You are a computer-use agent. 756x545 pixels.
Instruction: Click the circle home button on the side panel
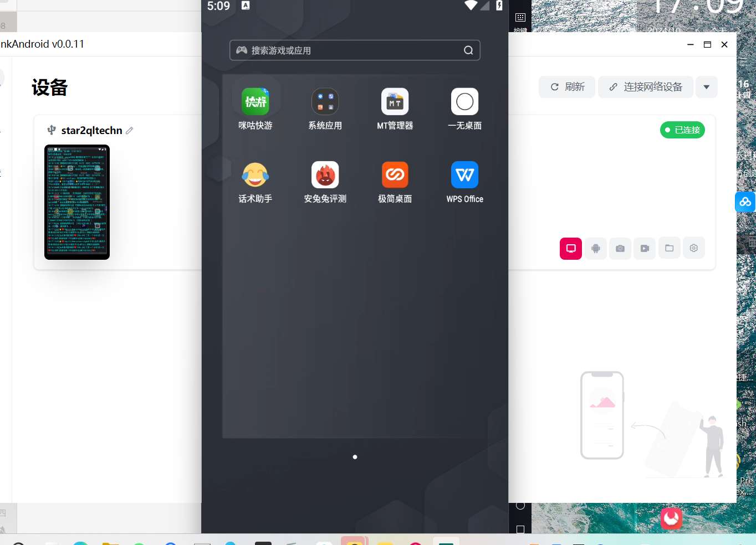click(x=520, y=505)
